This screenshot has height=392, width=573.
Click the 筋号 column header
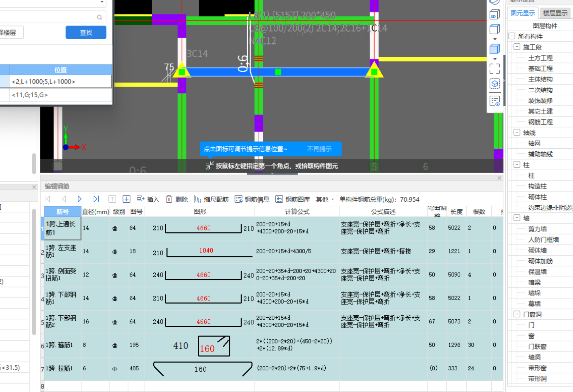[62, 211]
